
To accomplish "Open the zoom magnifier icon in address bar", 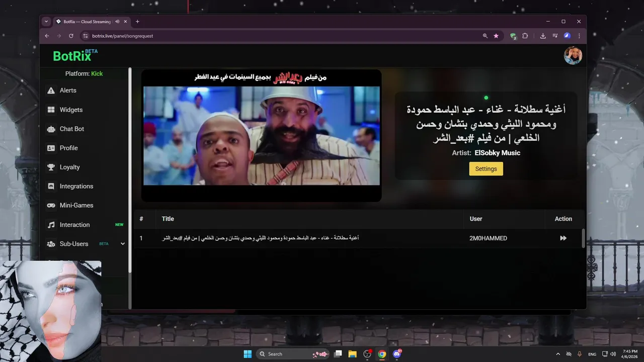I will pos(485,36).
